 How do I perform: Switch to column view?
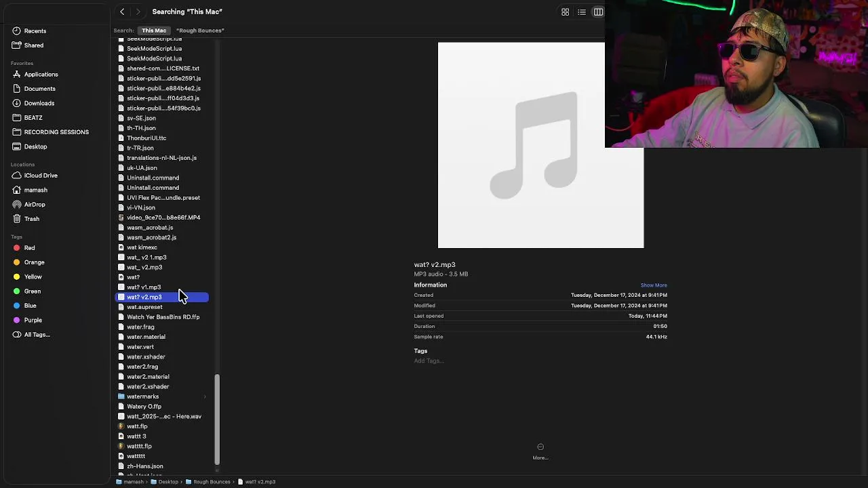pyautogui.click(x=598, y=12)
